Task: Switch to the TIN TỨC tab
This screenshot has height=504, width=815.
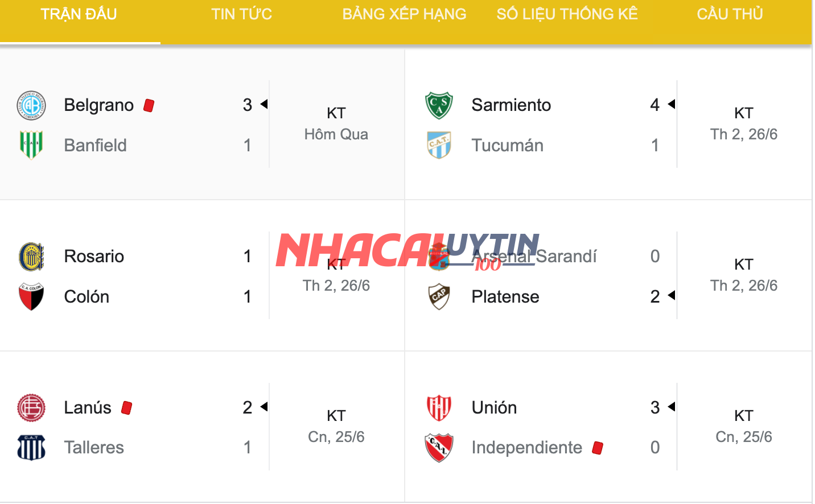Action: tap(241, 14)
